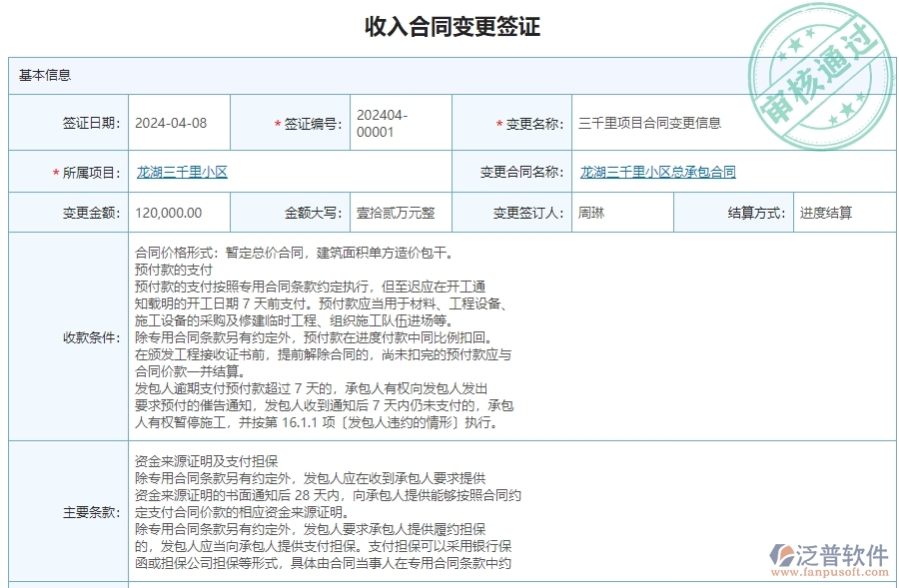Click the 审核通过 approval stamp
The image size is (899, 588).
coord(821,65)
